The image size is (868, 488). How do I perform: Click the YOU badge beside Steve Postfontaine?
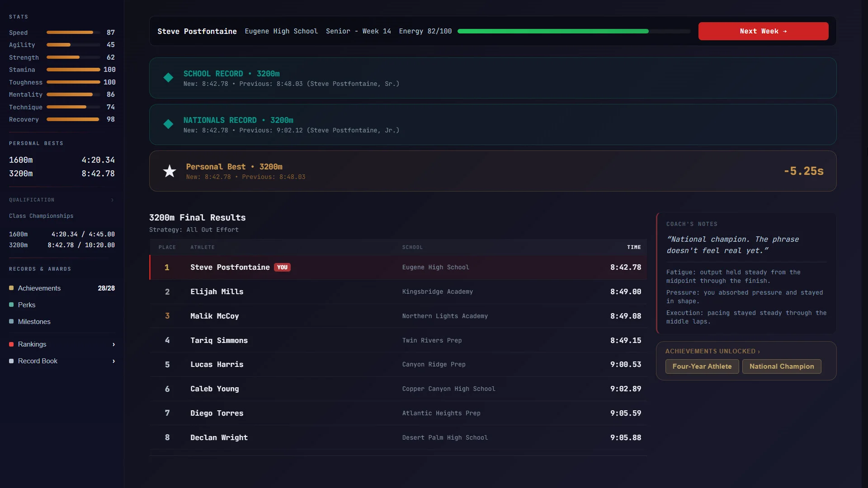[x=282, y=267]
